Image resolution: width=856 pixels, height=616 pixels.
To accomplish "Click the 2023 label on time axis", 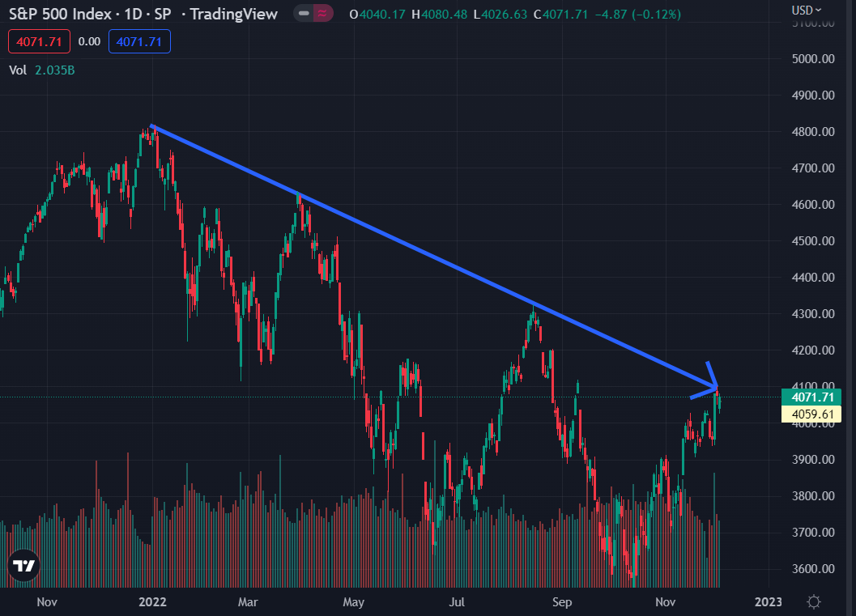I will 768,601.
